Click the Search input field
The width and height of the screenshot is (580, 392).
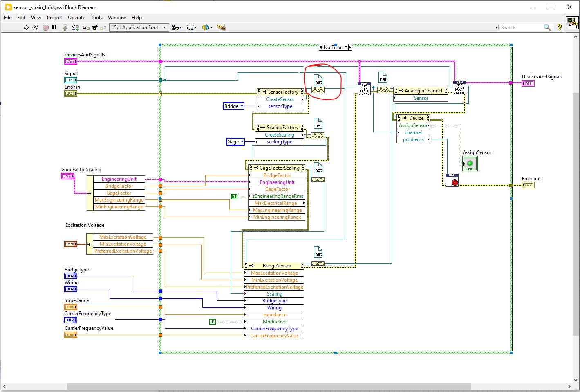521,28
